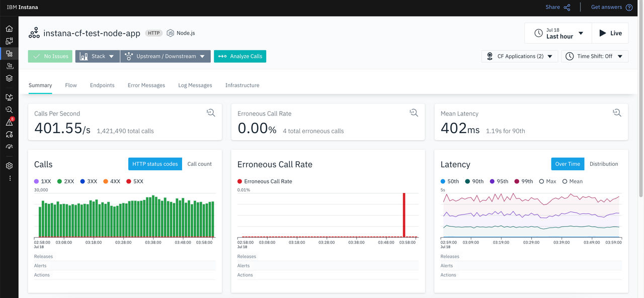
Task: Toggle 5XX status code series
Action: click(x=134, y=181)
